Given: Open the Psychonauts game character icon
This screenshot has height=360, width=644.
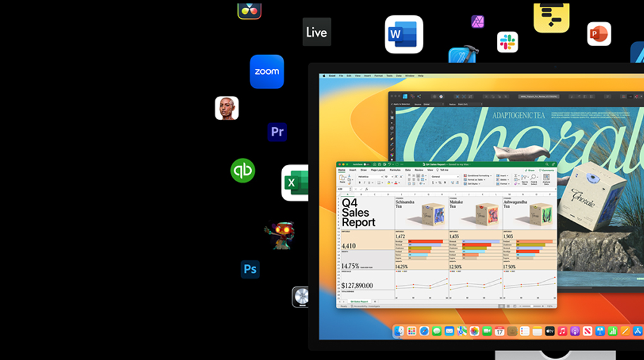Looking at the screenshot, I should [280, 235].
